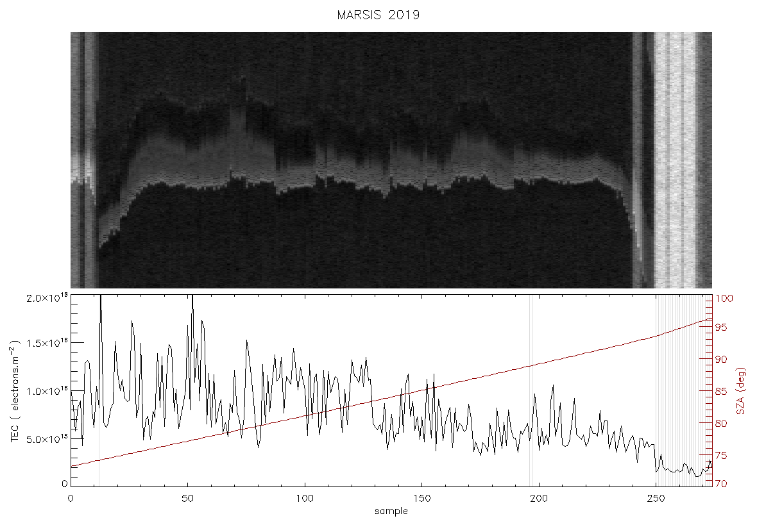Click the TEC axis label text
Viewport: 757px width, 532px height.
coord(15,391)
